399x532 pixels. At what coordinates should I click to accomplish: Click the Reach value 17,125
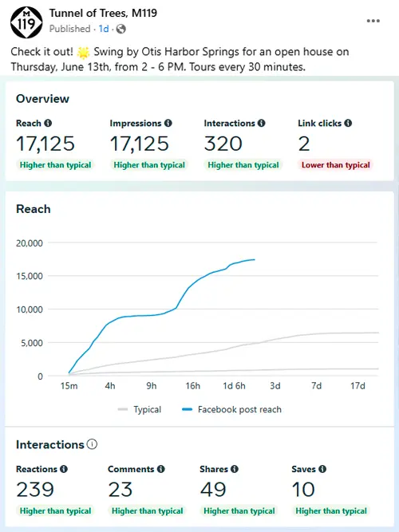coord(45,144)
